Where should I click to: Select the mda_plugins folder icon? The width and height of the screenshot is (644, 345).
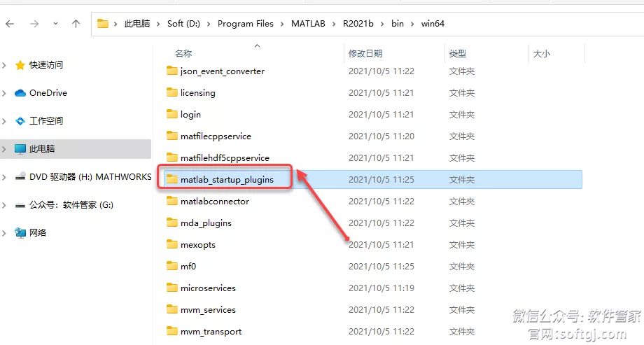coord(172,223)
